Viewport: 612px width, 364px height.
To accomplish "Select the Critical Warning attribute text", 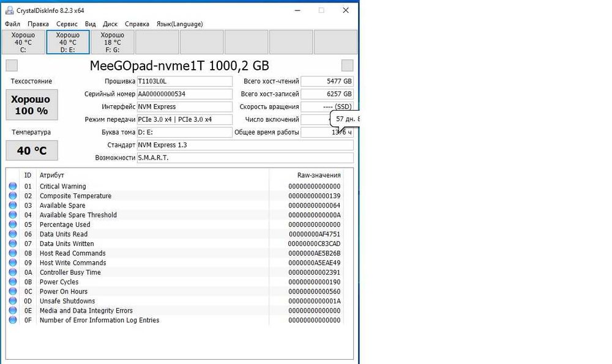I will click(x=63, y=186).
